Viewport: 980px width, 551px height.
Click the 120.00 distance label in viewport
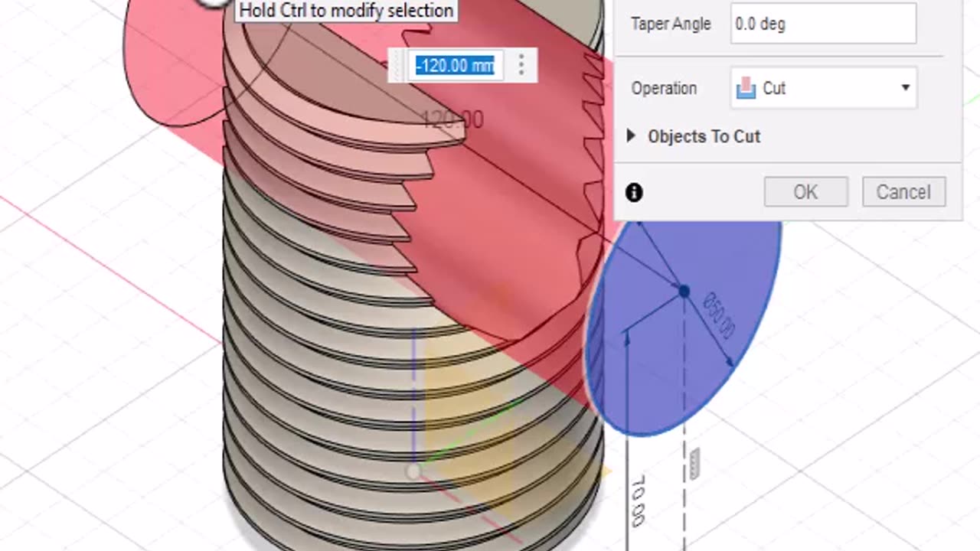[x=453, y=119]
